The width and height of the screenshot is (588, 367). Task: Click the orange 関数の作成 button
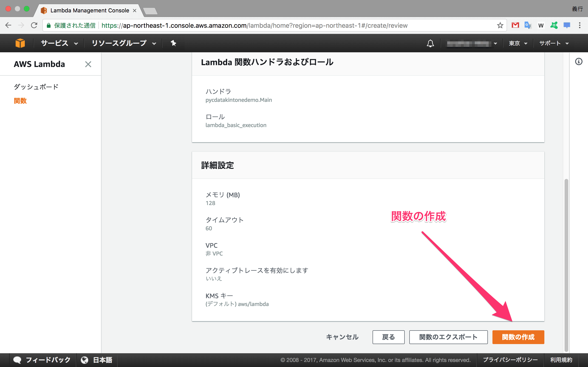click(x=518, y=337)
